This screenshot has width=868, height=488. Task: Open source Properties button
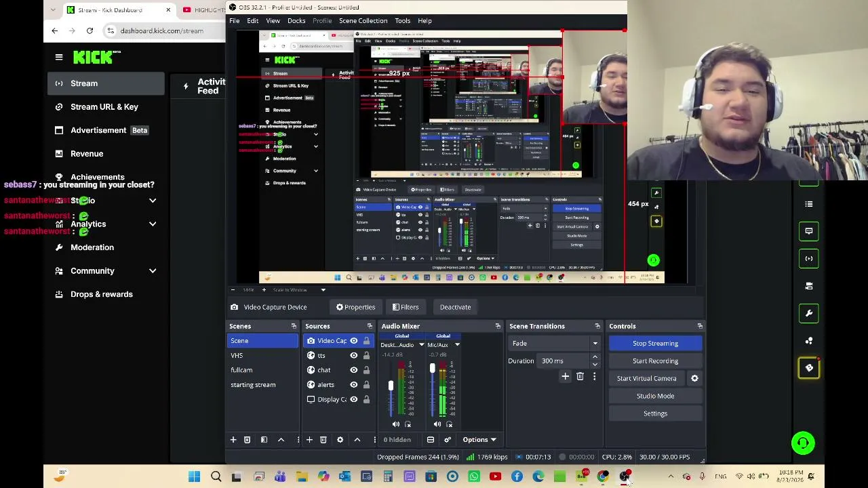pos(355,307)
